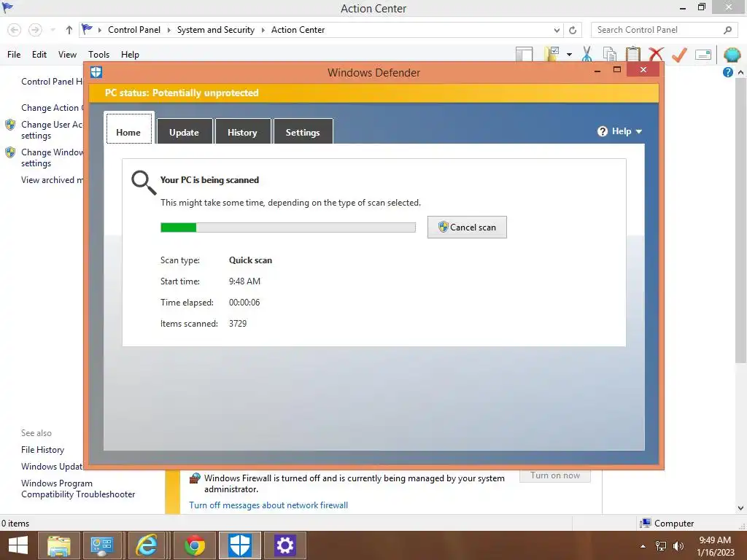Click the Forward arrow in Action Center
The height and width of the screenshot is (560, 747).
(x=35, y=30)
